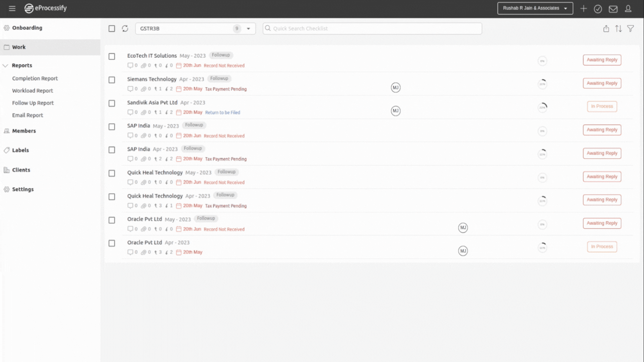Open the checkmark tasks icon in header

(598, 9)
